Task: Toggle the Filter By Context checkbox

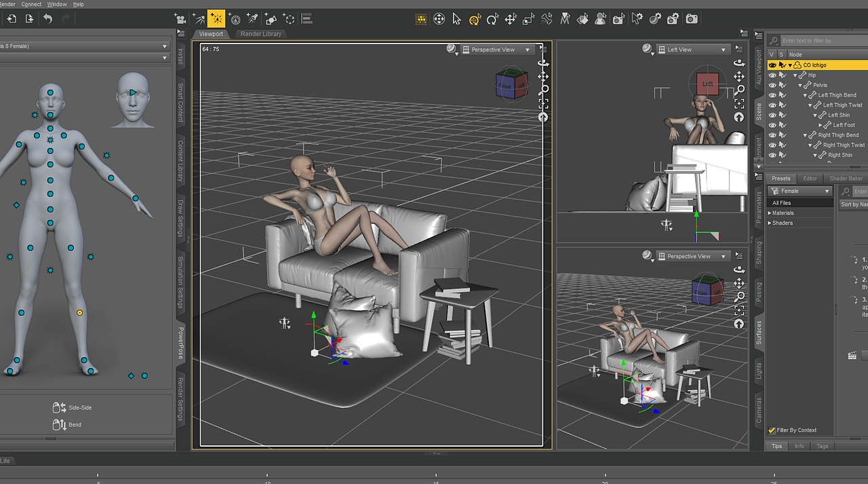Action: (772, 430)
